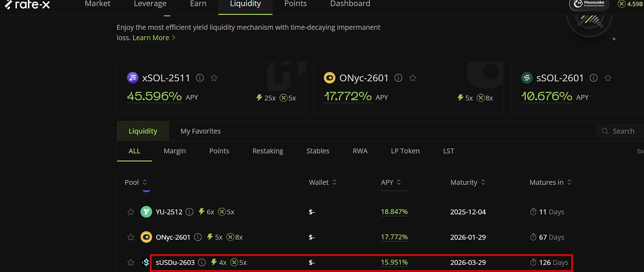Viewport: 644px width, 272px height.
Task: Click the ONyc-2601 card token icon
Action: tap(330, 78)
